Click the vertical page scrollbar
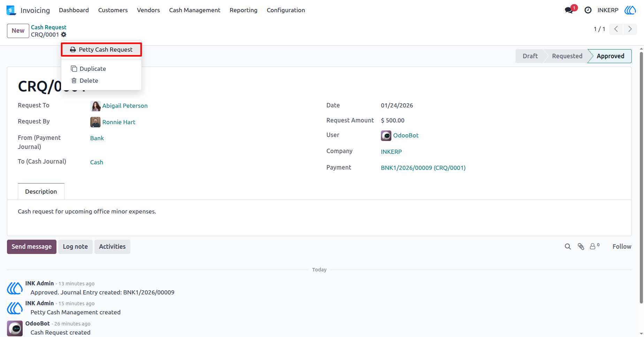The width and height of the screenshot is (644, 337). (641, 178)
